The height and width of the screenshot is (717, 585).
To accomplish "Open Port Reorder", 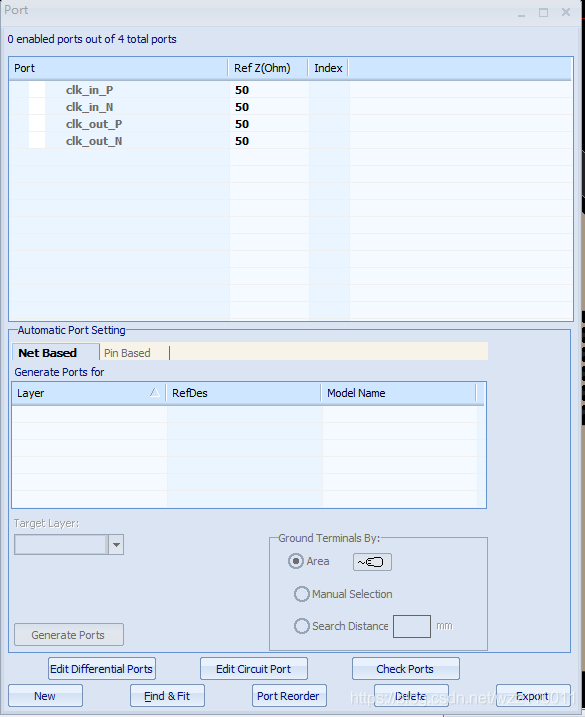I will [x=289, y=696].
